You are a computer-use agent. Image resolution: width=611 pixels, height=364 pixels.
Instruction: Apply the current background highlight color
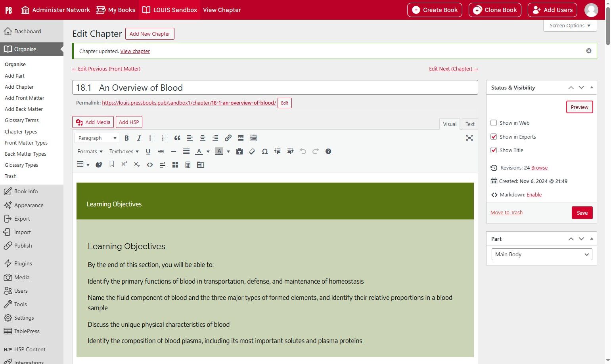(219, 151)
